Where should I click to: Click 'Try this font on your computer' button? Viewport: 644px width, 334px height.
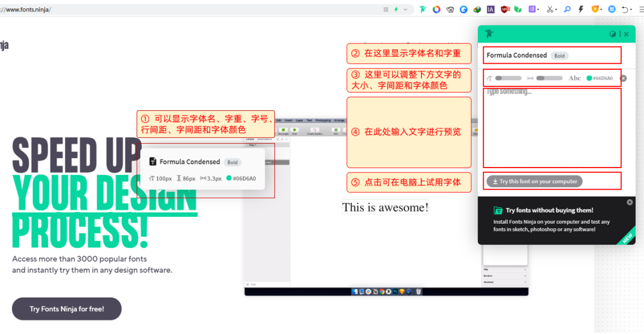tap(534, 181)
